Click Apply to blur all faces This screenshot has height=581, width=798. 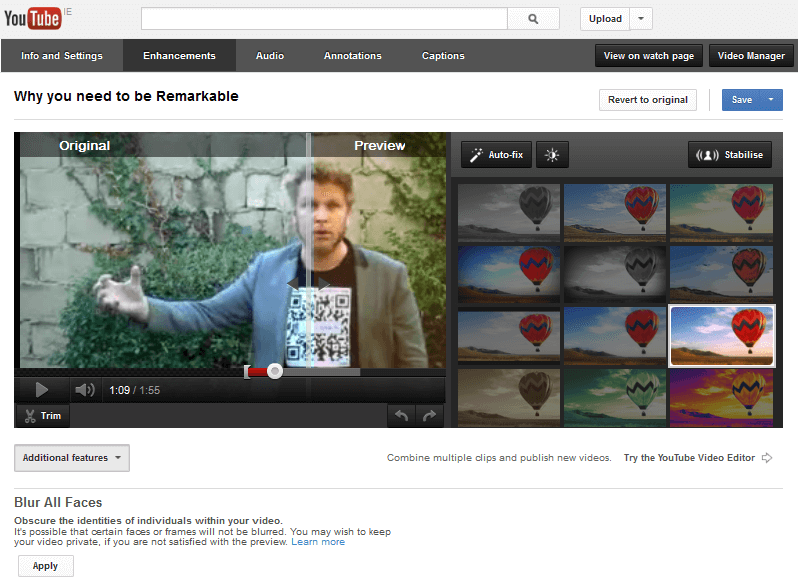[x=46, y=566]
